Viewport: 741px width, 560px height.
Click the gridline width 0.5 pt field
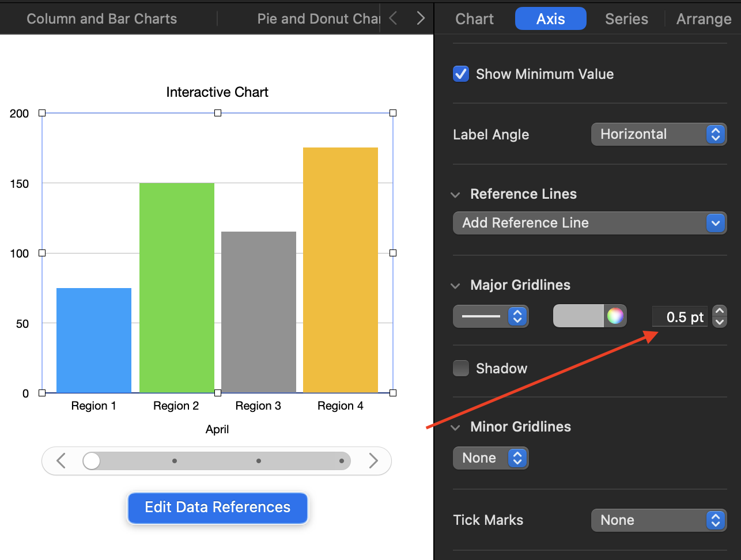coord(680,317)
